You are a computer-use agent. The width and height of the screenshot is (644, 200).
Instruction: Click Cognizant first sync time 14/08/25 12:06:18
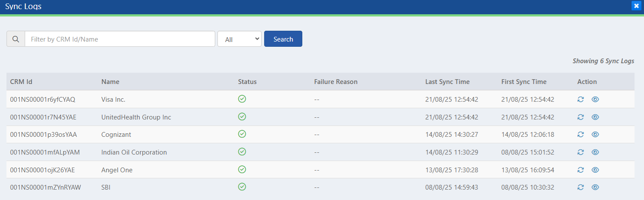coord(527,135)
